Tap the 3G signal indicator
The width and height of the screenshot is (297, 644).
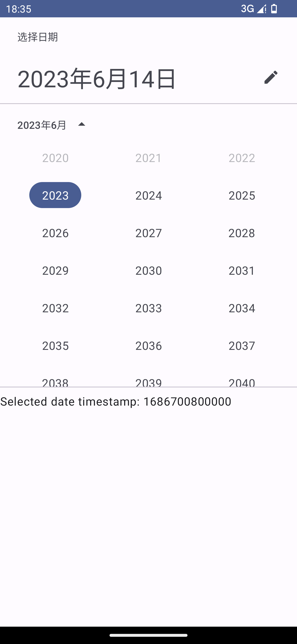click(247, 9)
